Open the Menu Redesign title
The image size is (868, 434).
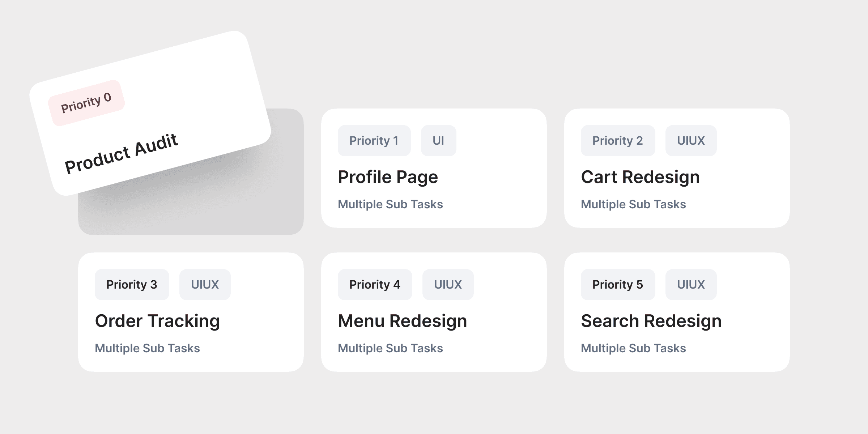coord(402,321)
